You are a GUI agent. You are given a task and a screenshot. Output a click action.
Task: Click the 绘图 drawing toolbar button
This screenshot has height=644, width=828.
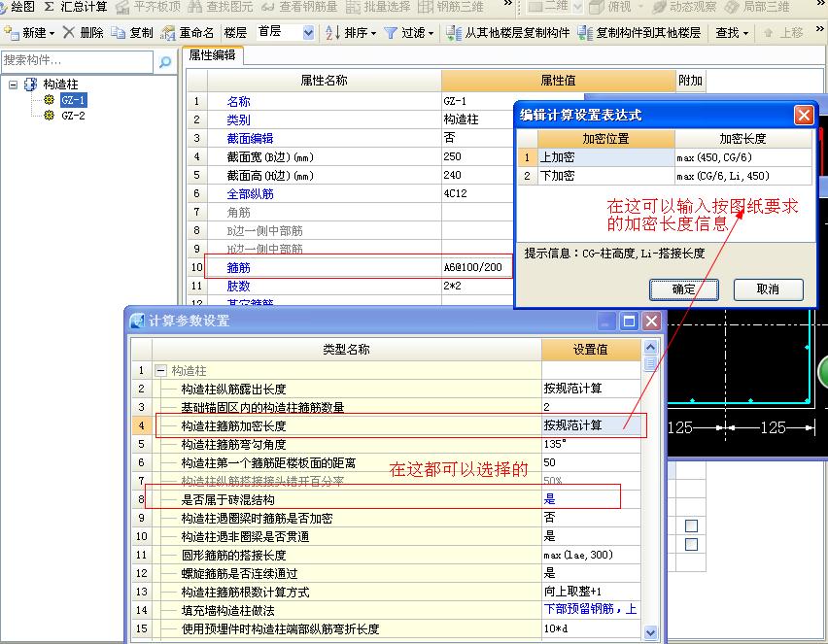click(x=17, y=7)
